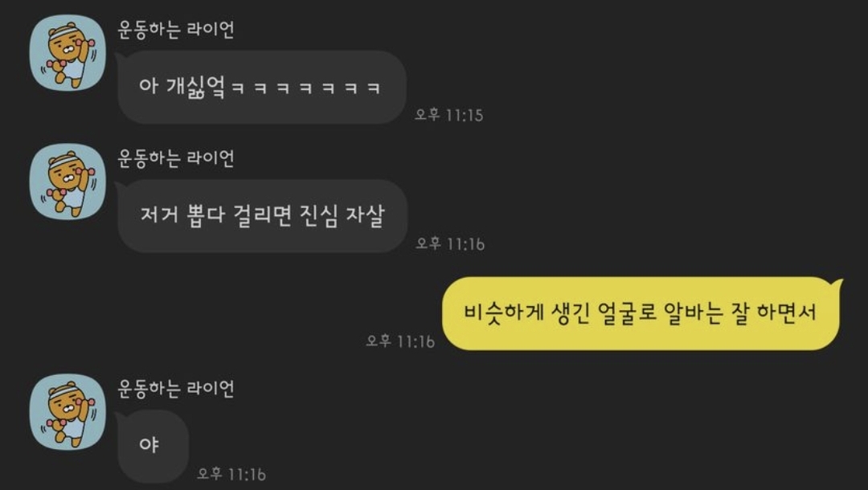Click sender name above '저거 뽑다' message

pyautogui.click(x=175, y=158)
